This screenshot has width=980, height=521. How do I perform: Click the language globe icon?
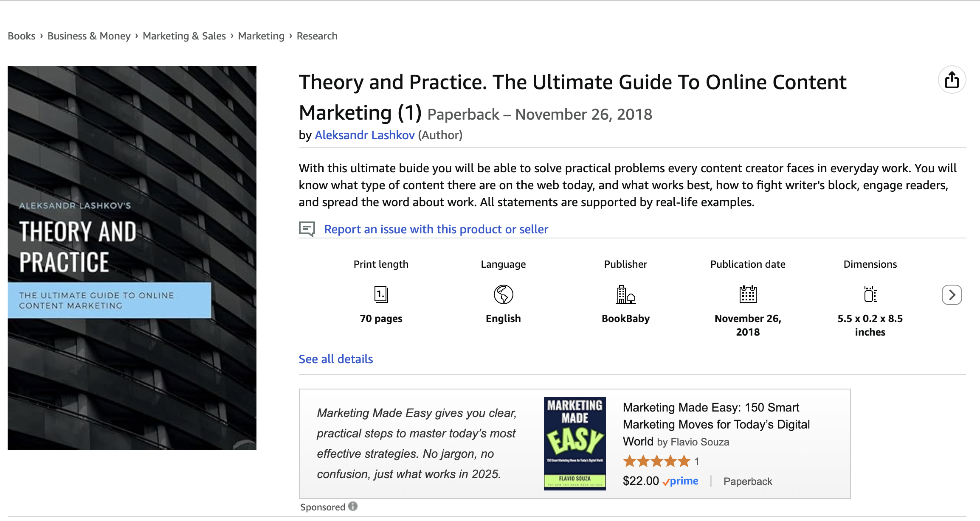click(x=503, y=294)
